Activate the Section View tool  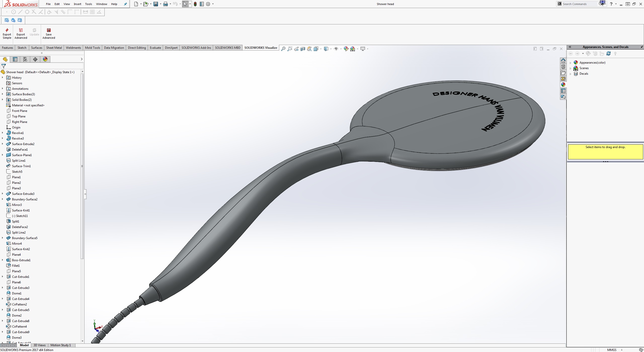click(303, 49)
